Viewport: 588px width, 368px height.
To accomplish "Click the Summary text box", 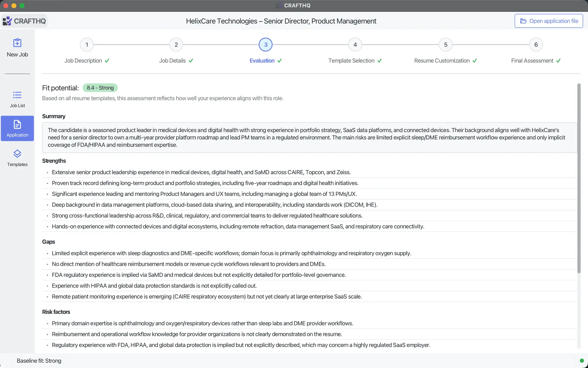I will (x=310, y=137).
